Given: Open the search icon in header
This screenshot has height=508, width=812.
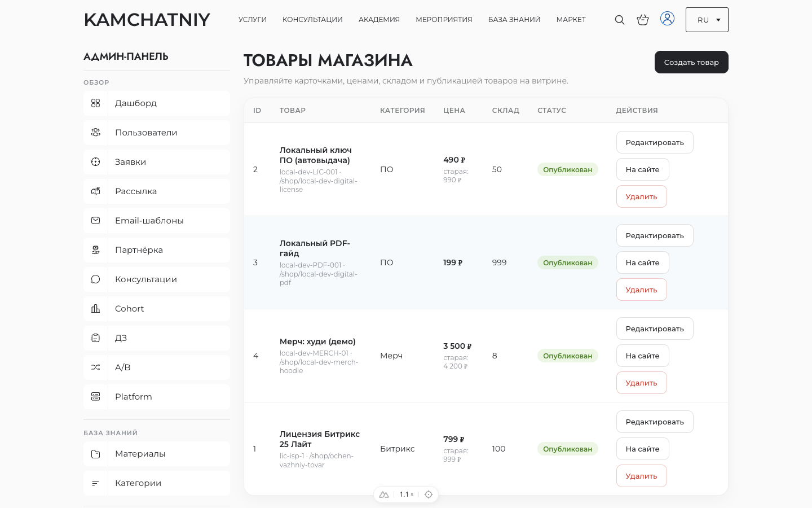Looking at the screenshot, I should tap(620, 20).
